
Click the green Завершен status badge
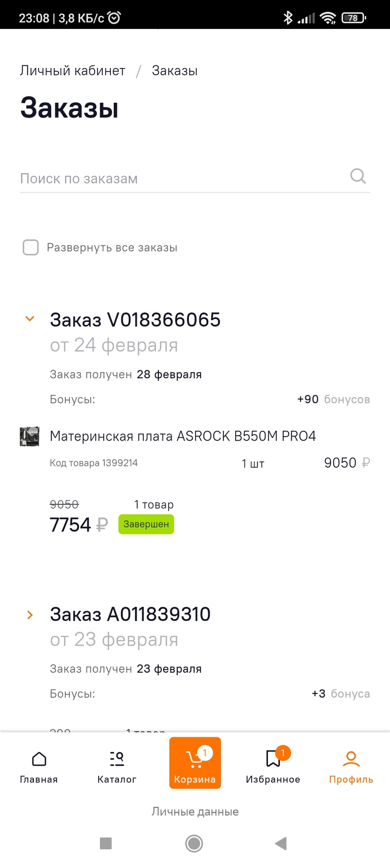coord(146,524)
